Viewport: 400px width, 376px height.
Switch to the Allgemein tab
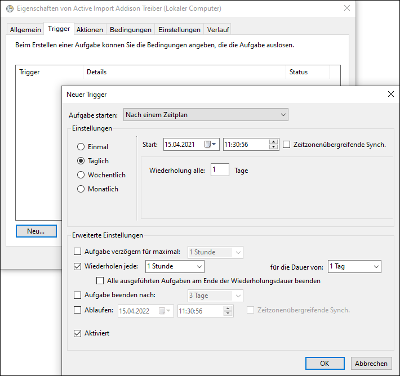[25, 30]
